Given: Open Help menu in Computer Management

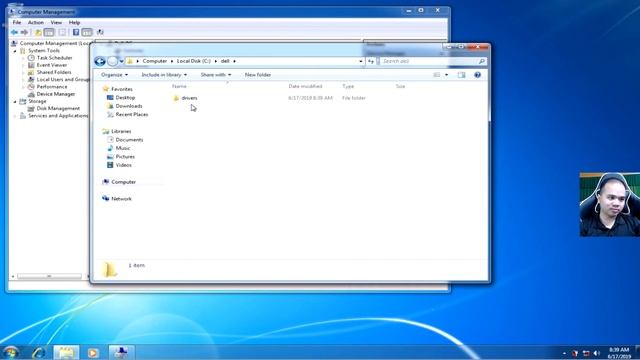Looking at the screenshot, I should (74, 22).
